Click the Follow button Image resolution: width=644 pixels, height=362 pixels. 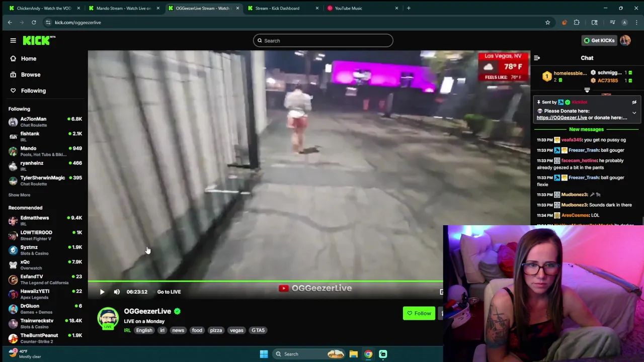coord(419,313)
